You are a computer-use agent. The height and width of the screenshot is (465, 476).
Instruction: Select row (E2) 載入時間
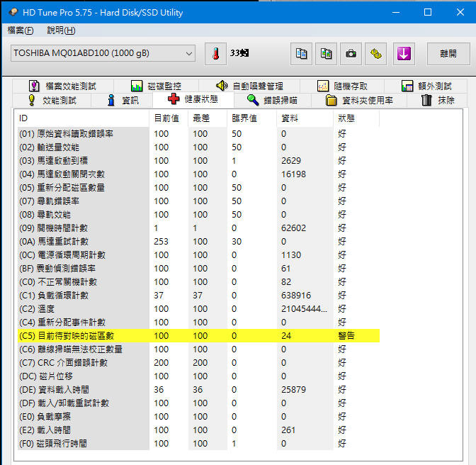(198, 430)
